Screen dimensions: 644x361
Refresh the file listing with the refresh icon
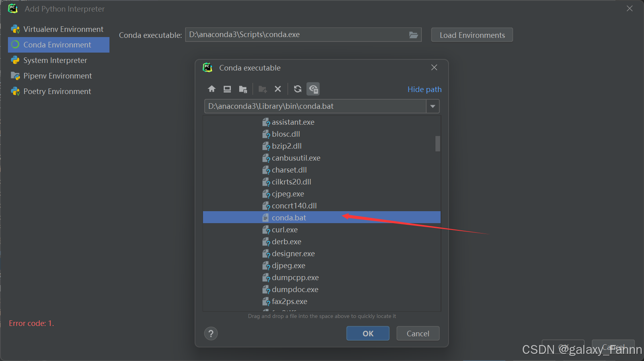[x=297, y=88]
